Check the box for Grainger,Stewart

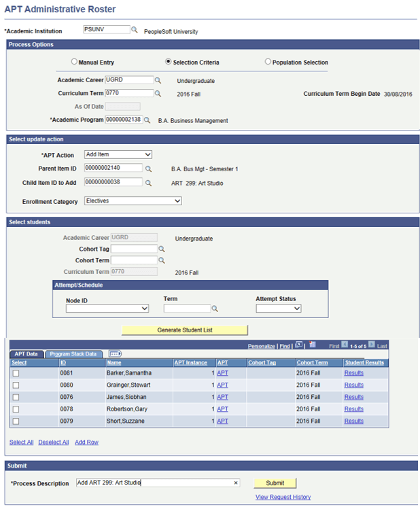[16, 385]
